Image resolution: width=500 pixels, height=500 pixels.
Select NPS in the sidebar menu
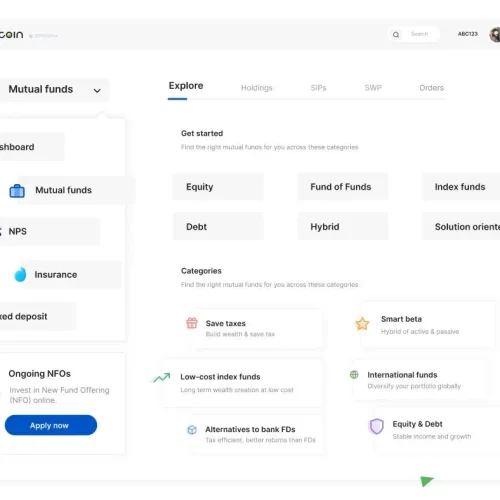click(x=49, y=232)
